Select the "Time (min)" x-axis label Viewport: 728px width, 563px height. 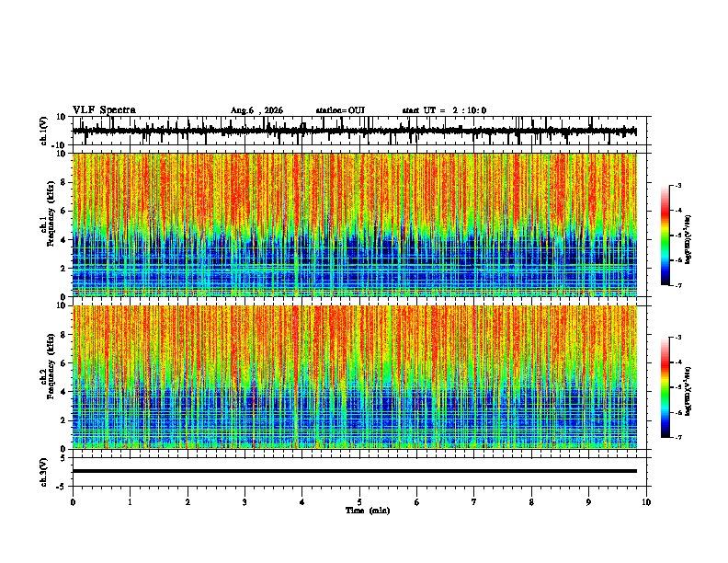[x=368, y=511]
